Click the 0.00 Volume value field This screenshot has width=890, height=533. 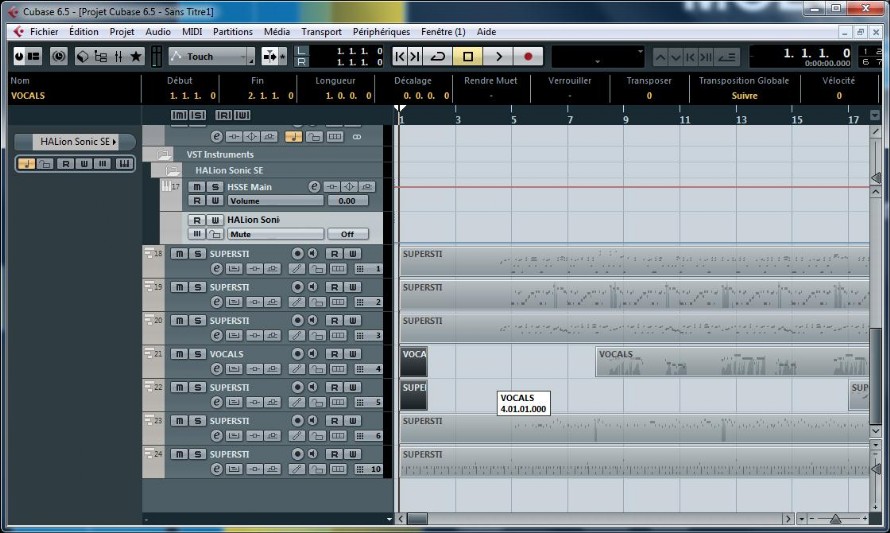pyautogui.click(x=347, y=201)
